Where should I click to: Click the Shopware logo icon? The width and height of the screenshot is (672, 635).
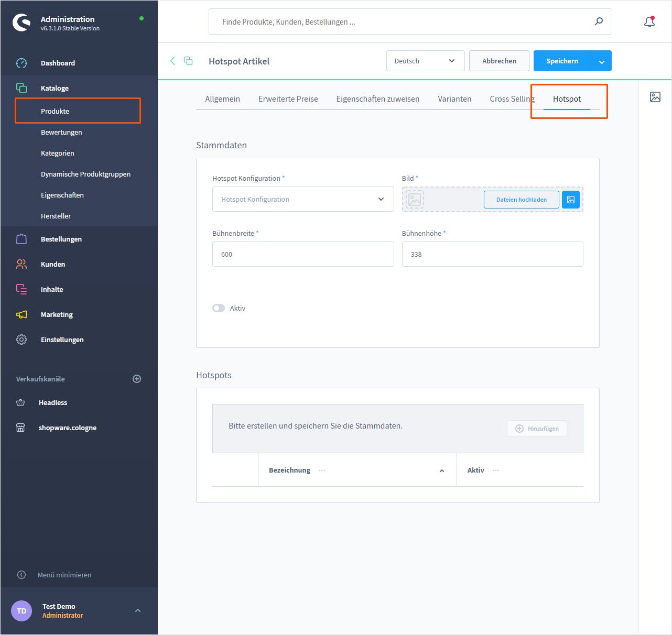coord(21,23)
